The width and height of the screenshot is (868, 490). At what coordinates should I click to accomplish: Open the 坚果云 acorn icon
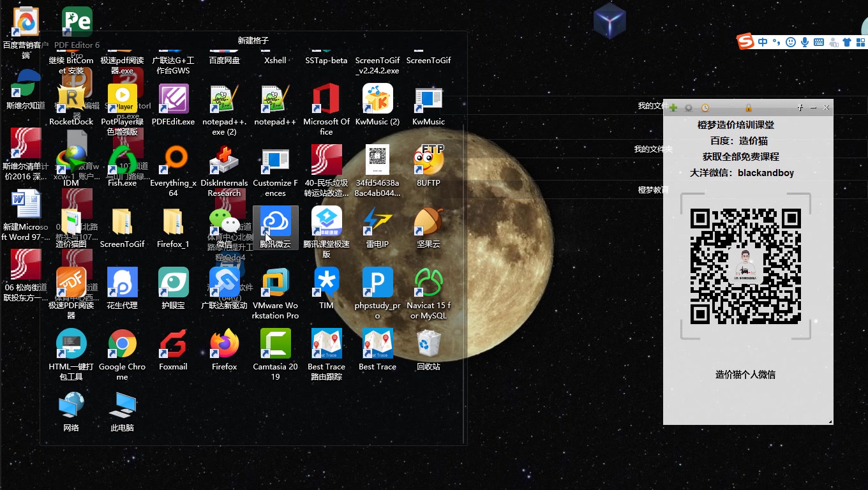[429, 227]
